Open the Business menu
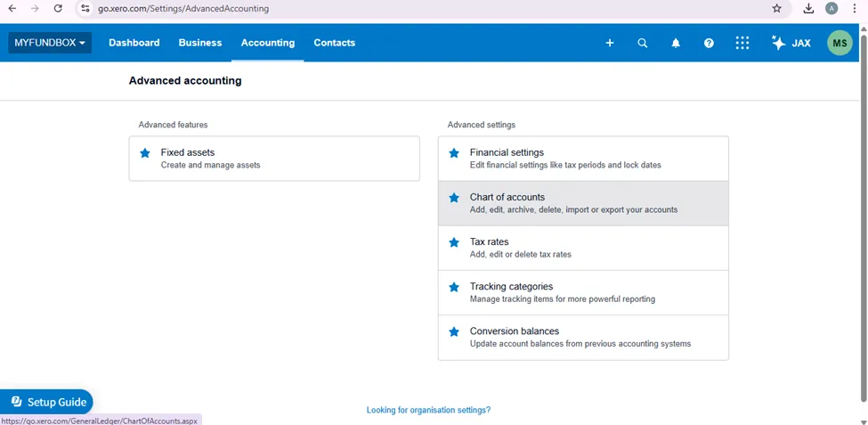This screenshot has width=868, height=425. click(x=199, y=43)
